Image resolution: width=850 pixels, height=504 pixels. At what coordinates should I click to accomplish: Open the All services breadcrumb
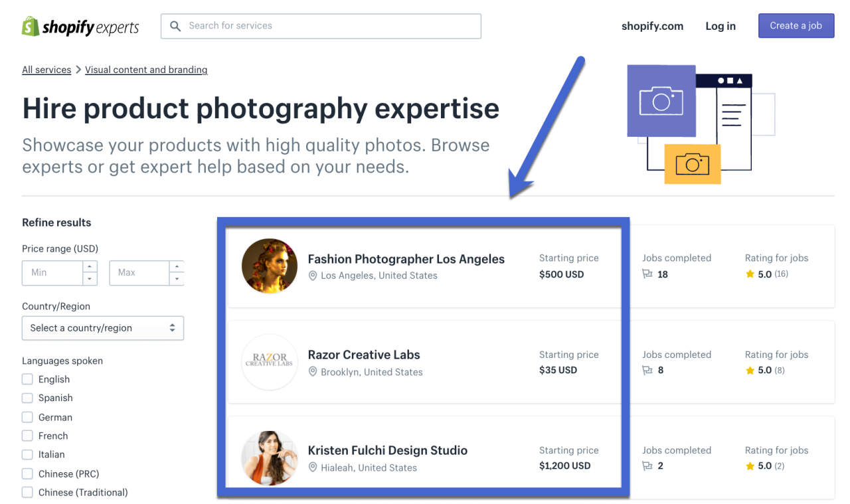46,70
